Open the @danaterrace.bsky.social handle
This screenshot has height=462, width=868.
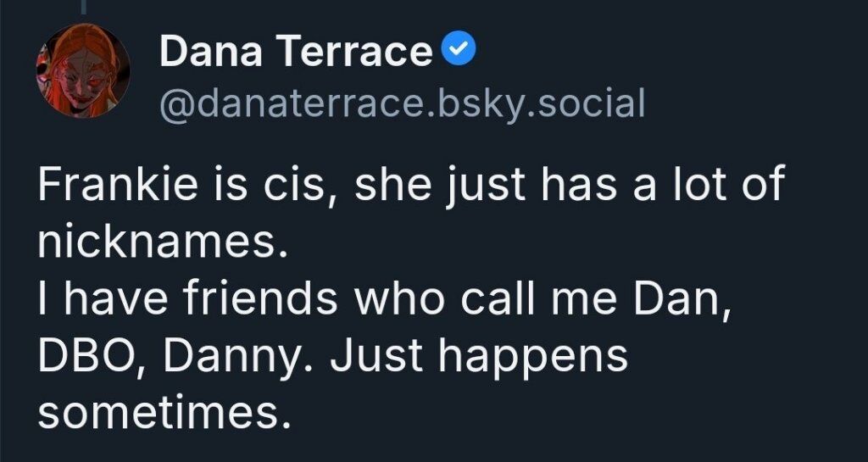[402, 104]
